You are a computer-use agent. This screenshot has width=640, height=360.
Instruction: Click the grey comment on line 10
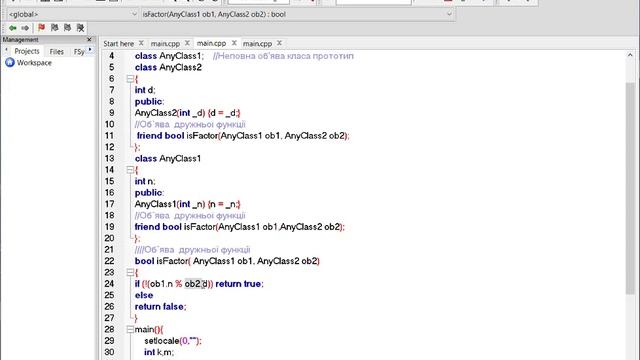click(x=190, y=124)
